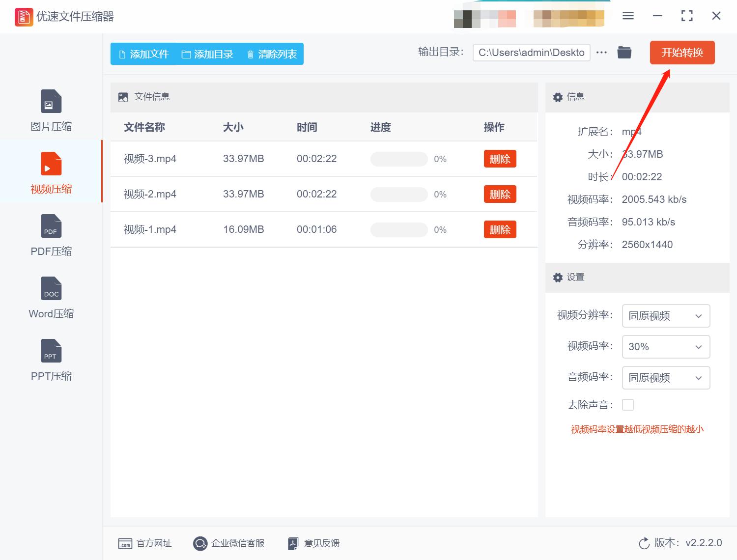737x560 pixels.
Task: Delete 视频-1.mp4 using its 删除 button
Action: click(500, 229)
